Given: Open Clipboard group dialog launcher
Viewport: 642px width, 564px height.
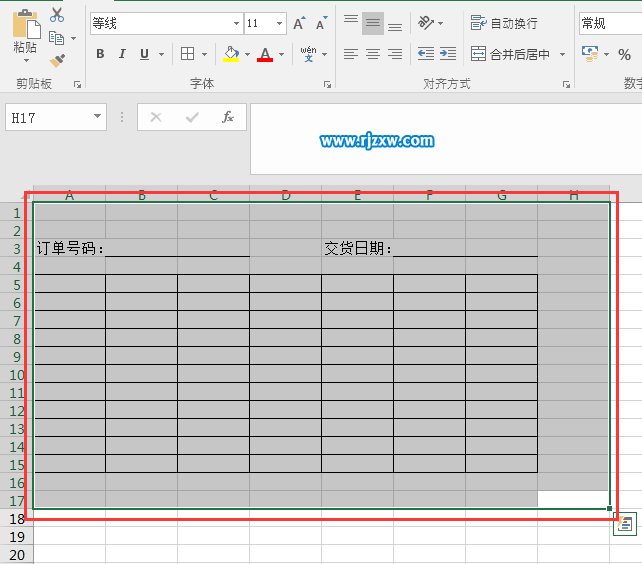Looking at the screenshot, I should [77, 84].
